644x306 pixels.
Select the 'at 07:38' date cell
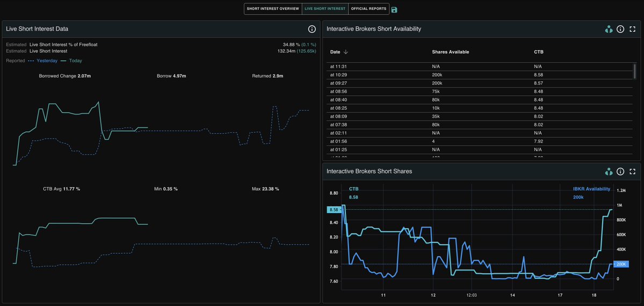click(x=338, y=125)
